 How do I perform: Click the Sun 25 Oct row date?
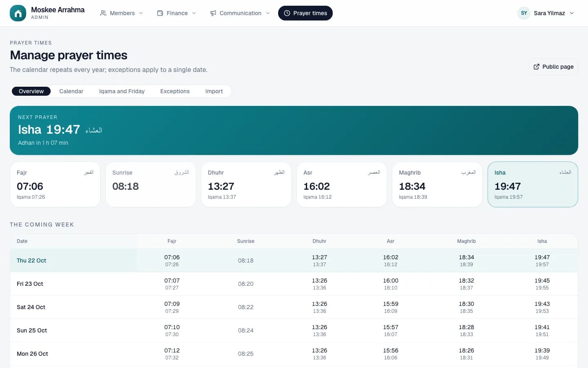(32, 330)
